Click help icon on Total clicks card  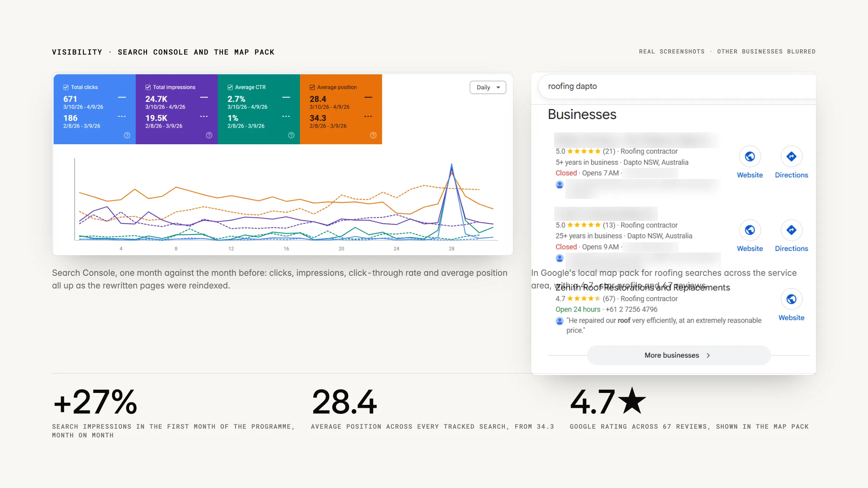[x=127, y=135]
